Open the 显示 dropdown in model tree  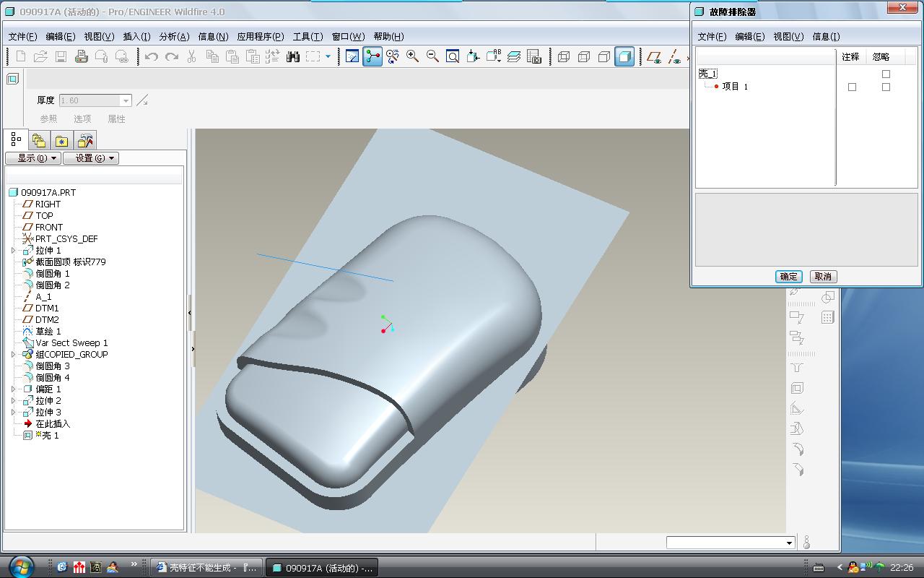pos(33,158)
